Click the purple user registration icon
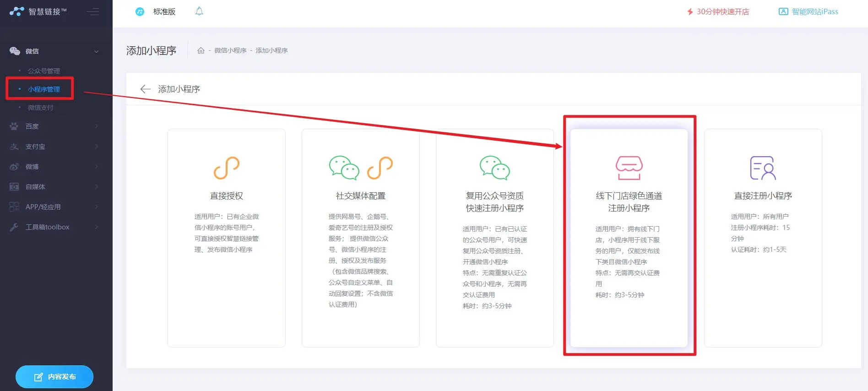868x391 pixels. click(763, 168)
